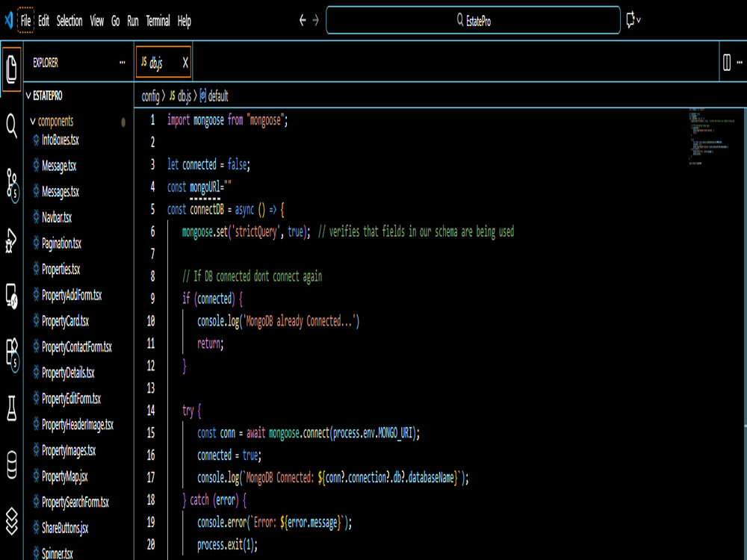Open Explorer views and more actions ellipsis
Viewport: 747px width, 560px height.
point(123,63)
